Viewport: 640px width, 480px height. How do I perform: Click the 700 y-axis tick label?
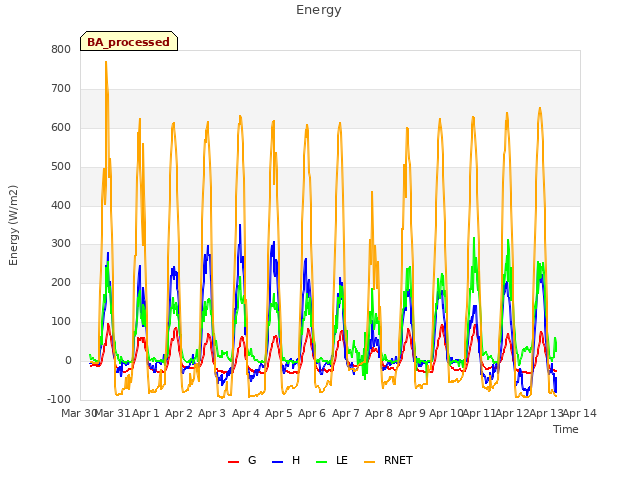pyautogui.click(x=61, y=89)
